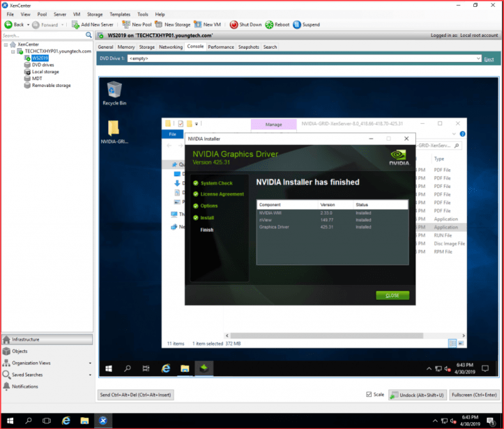
Task: Click XenCenter icon on host taskbar
Action: coord(103,421)
